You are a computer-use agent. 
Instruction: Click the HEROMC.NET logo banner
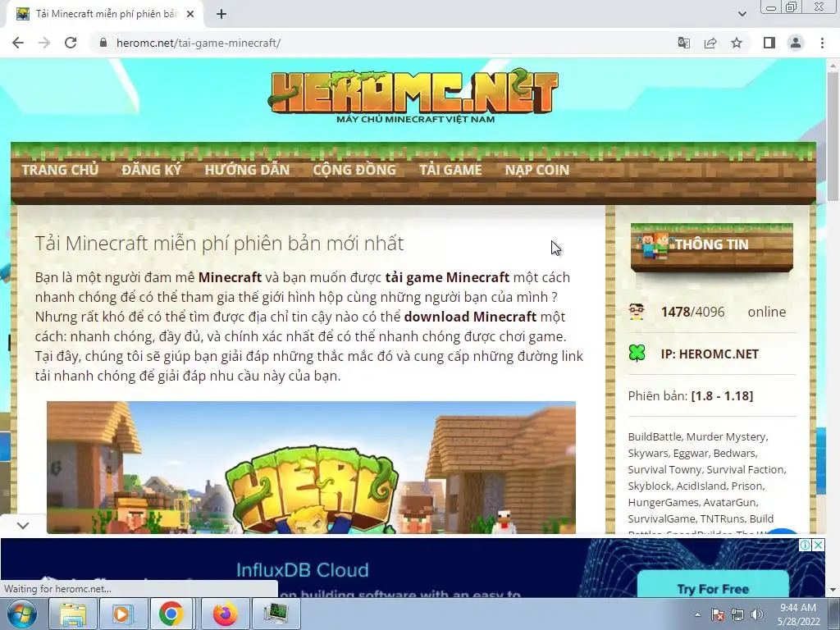click(413, 95)
